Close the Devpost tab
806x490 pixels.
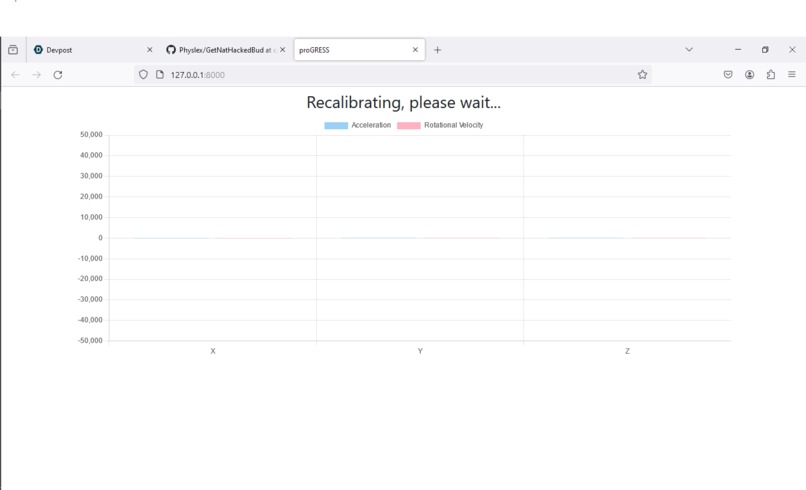coord(150,50)
